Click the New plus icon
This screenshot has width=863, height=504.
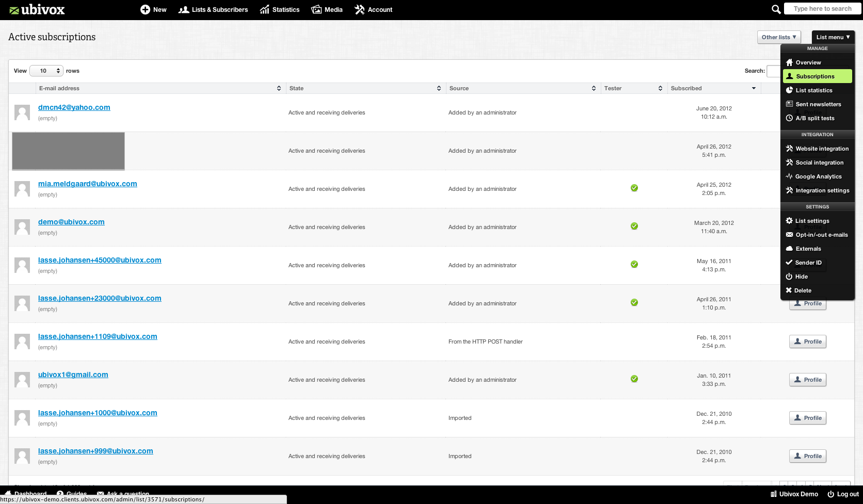[x=145, y=10]
